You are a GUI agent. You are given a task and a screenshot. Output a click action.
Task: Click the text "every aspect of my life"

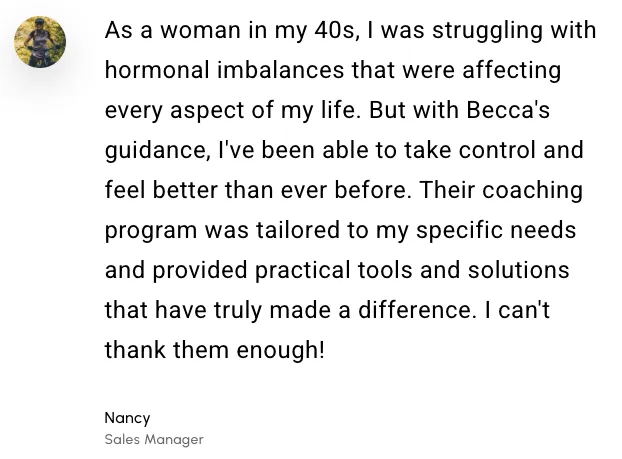click(229, 110)
